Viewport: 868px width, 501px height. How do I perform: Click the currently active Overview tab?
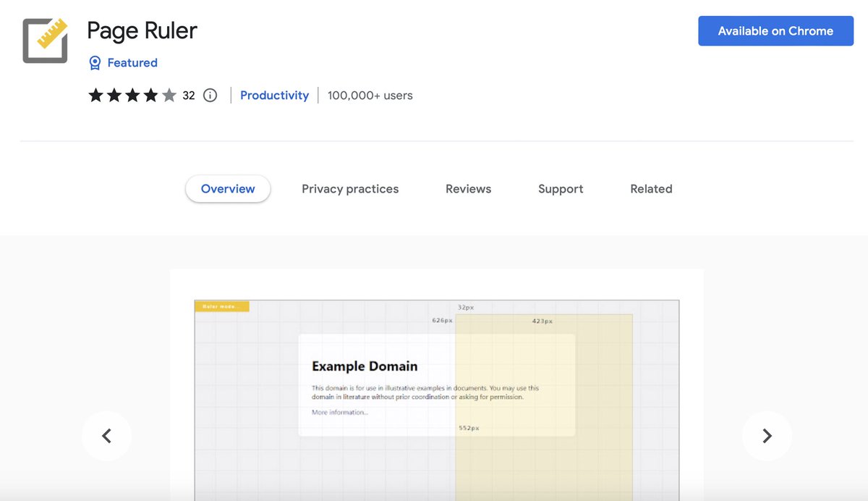coord(227,188)
